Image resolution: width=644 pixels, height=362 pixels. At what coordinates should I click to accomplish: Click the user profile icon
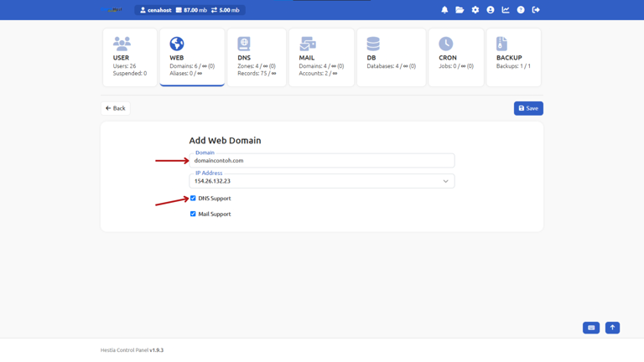pos(491,10)
